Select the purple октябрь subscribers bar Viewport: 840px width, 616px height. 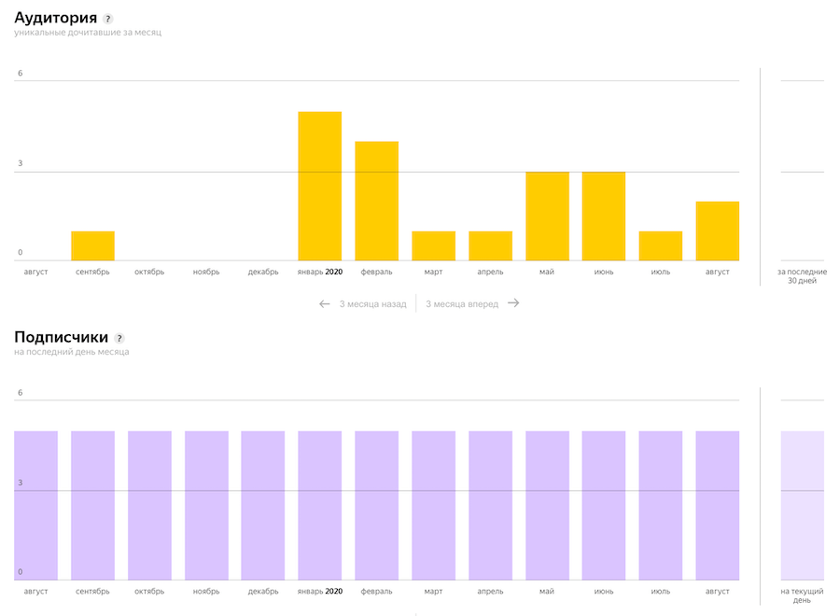pos(149,505)
